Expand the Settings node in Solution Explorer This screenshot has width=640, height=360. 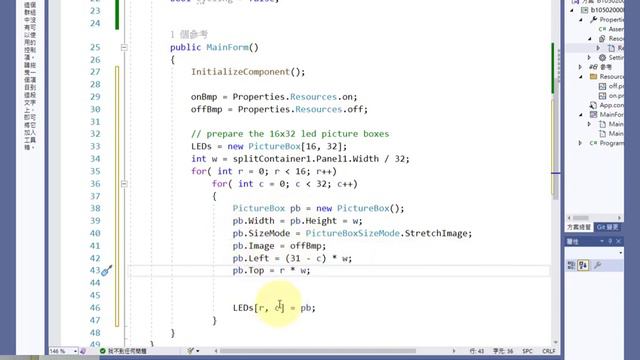[590, 58]
